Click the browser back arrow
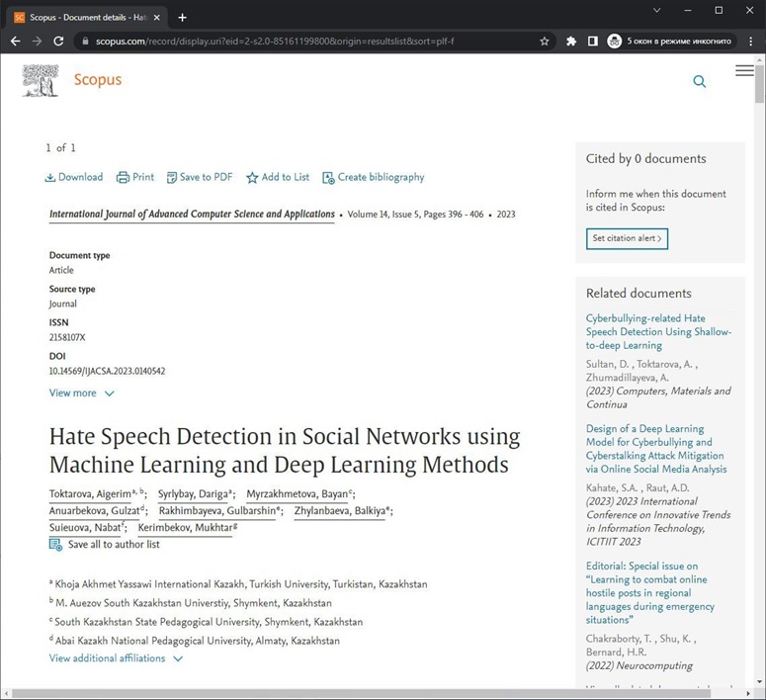The height and width of the screenshot is (700, 766). click(16, 42)
